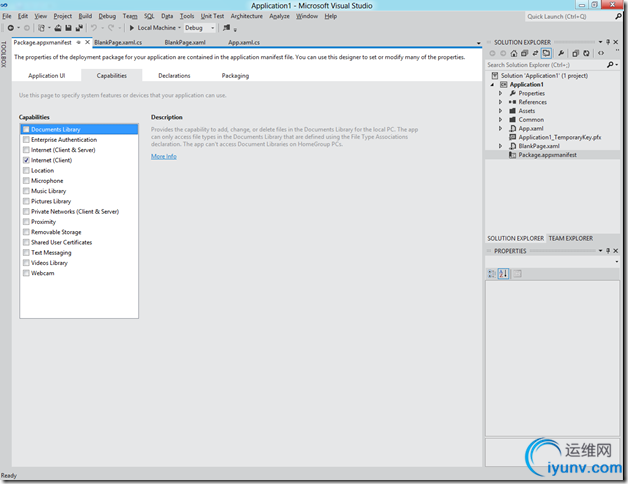This screenshot has width=628, height=484.
Task: Open the App.xaml.cs document tab
Action: pyautogui.click(x=244, y=42)
